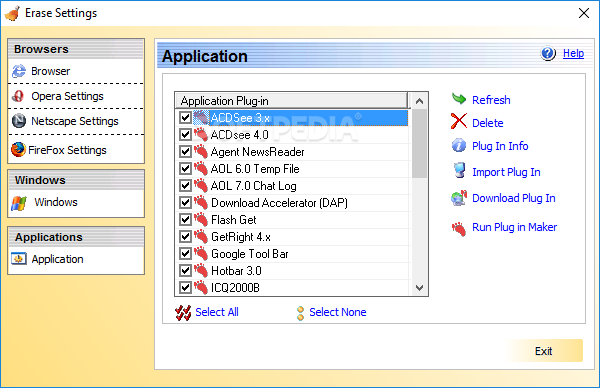Toggle the Flash Get checkbox

186,220
